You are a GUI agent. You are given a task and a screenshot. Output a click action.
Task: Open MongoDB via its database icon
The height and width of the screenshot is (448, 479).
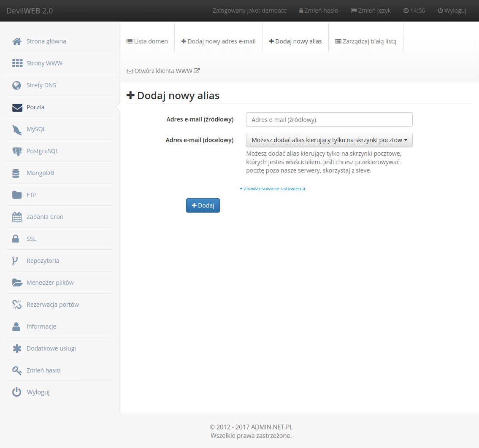coord(16,173)
